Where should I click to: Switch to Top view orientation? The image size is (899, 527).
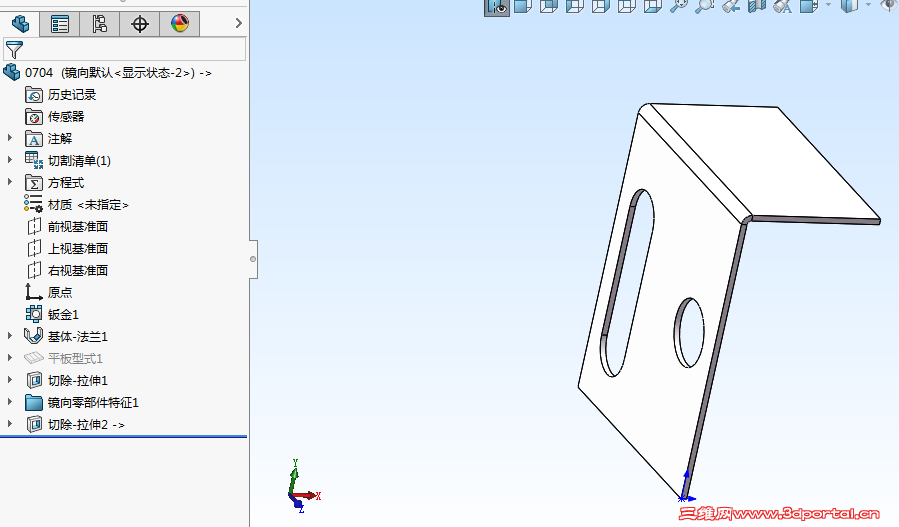[626, 6]
